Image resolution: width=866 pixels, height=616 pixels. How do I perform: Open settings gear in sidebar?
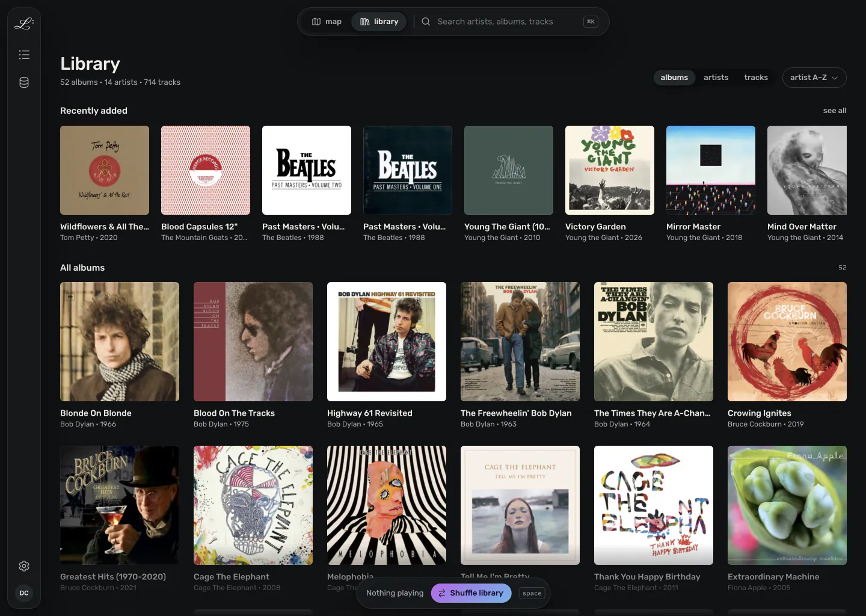click(x=24, y=566)
